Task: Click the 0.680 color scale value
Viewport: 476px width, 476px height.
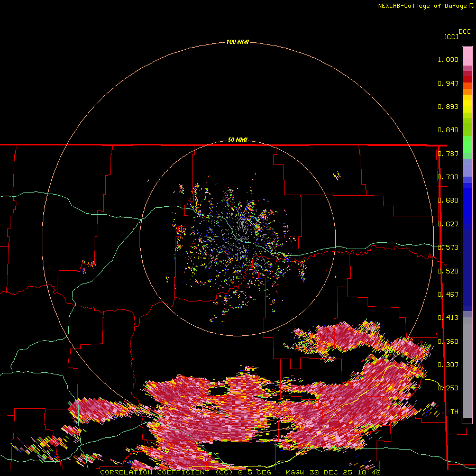Action: pyautogui.click(x=448, y=200)
